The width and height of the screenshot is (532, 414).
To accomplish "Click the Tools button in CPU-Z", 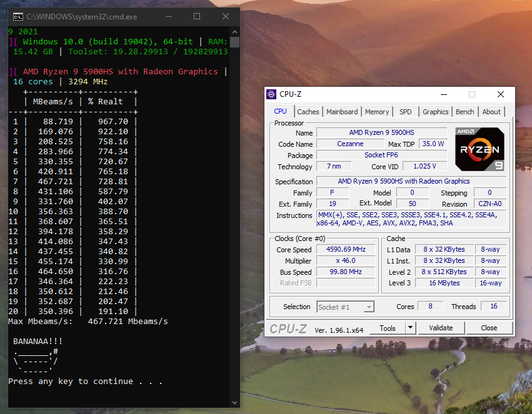I will pos(388,328).
